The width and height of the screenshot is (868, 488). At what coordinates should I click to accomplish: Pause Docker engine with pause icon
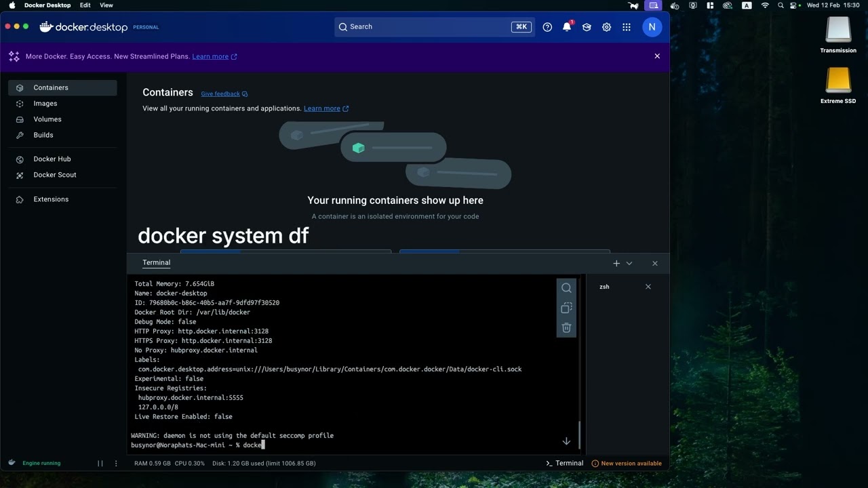pyautogui.click(x=100, y=464)
